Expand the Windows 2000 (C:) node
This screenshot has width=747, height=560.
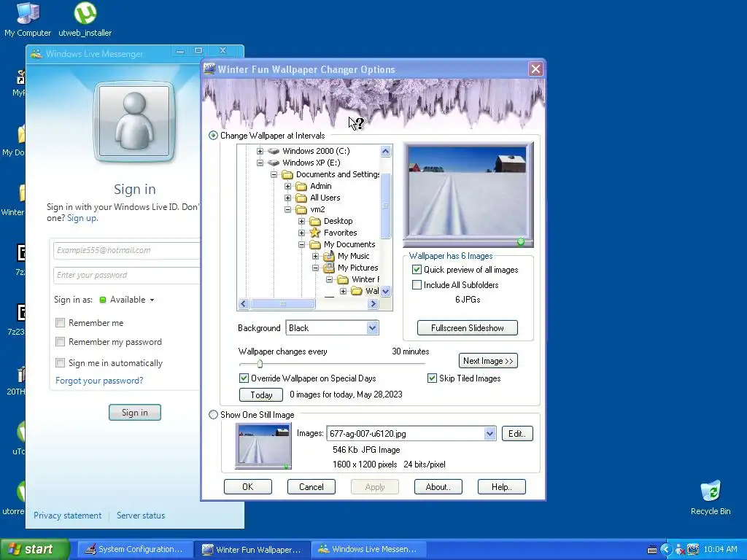(260, 151)
